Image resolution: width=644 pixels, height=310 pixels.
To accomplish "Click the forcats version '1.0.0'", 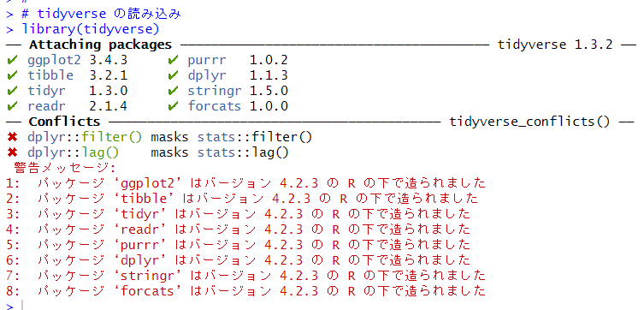I will click(x=269, y=106).
